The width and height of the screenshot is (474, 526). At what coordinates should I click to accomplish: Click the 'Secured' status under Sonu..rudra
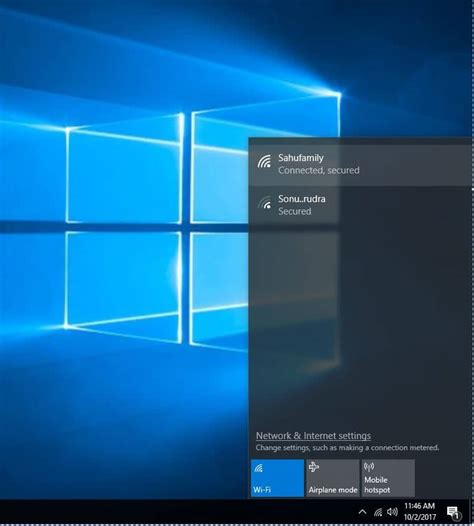click(295, 212)
